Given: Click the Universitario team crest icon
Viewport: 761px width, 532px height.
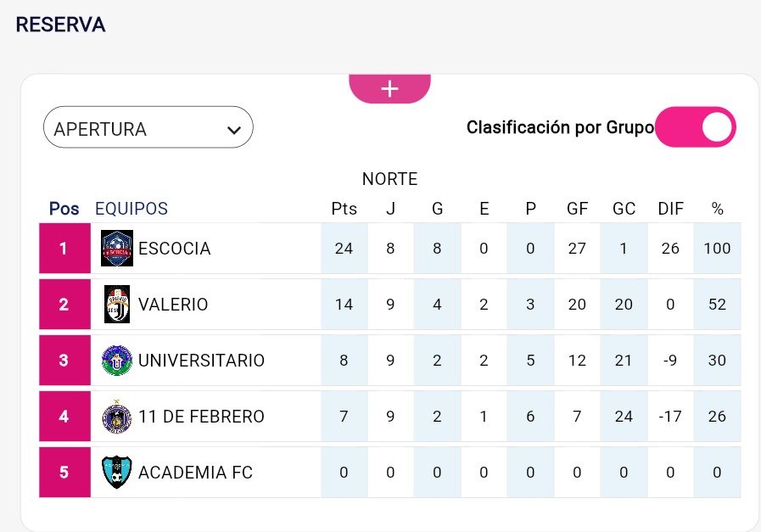Looking at the screenshot, I should point(117,361).
